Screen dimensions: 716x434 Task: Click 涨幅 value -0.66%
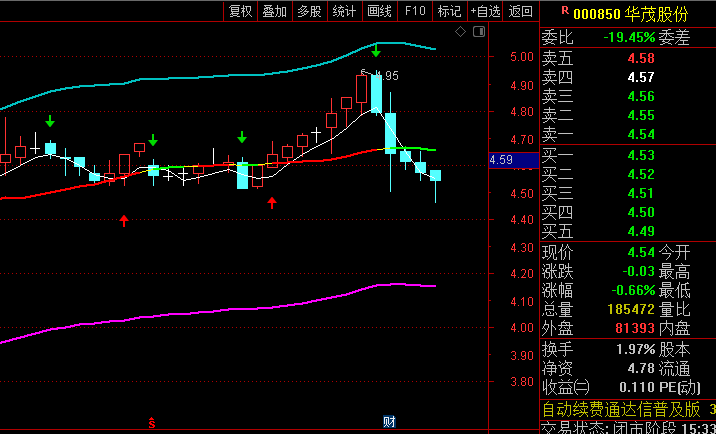633,291
